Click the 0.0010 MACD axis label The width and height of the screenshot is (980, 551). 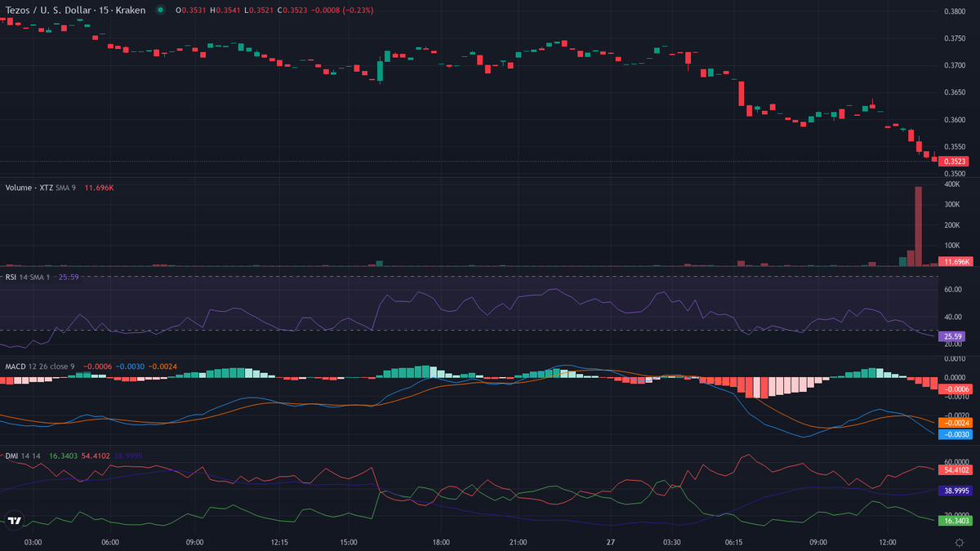[x=955, y=359]
